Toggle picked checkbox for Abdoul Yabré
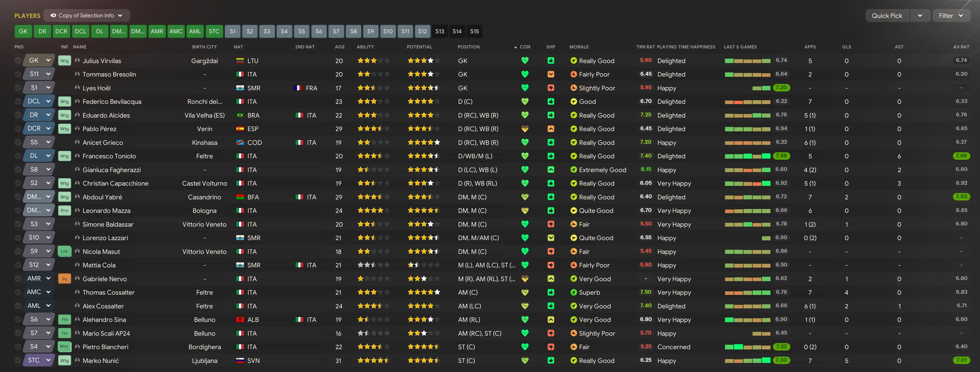 (x=18, y=197)
